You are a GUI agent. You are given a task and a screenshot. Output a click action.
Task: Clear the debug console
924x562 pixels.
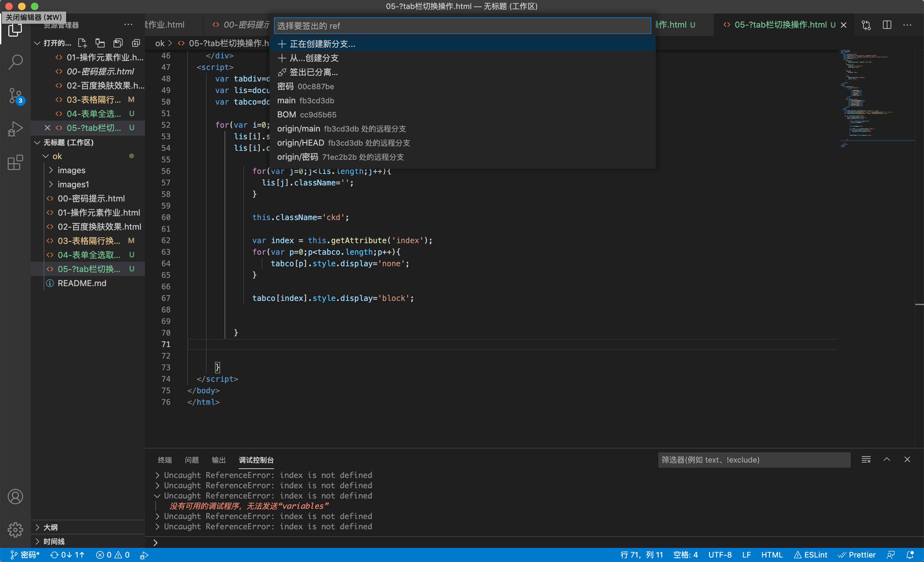coord(866,459)
